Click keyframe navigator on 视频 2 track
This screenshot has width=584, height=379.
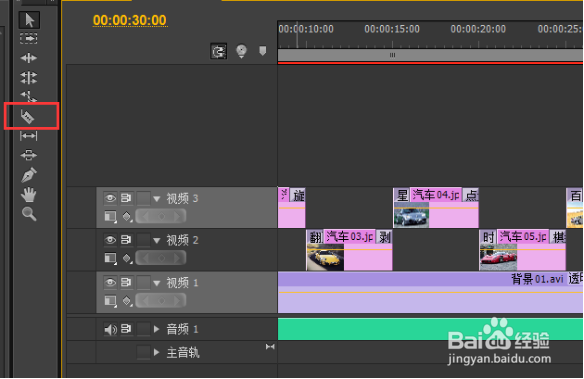point(161,258)
